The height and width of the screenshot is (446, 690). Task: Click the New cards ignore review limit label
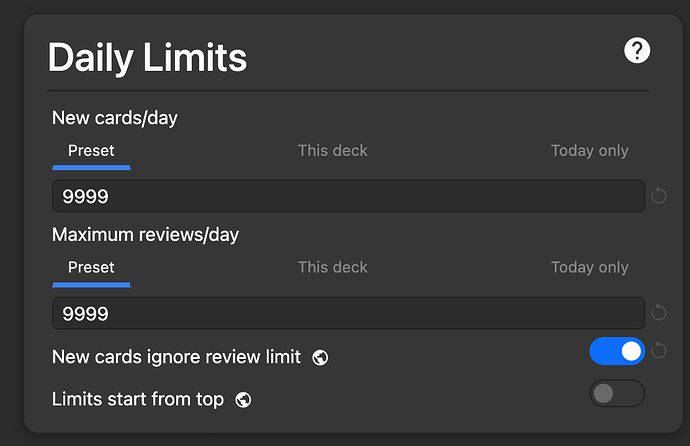coord(176,357)
